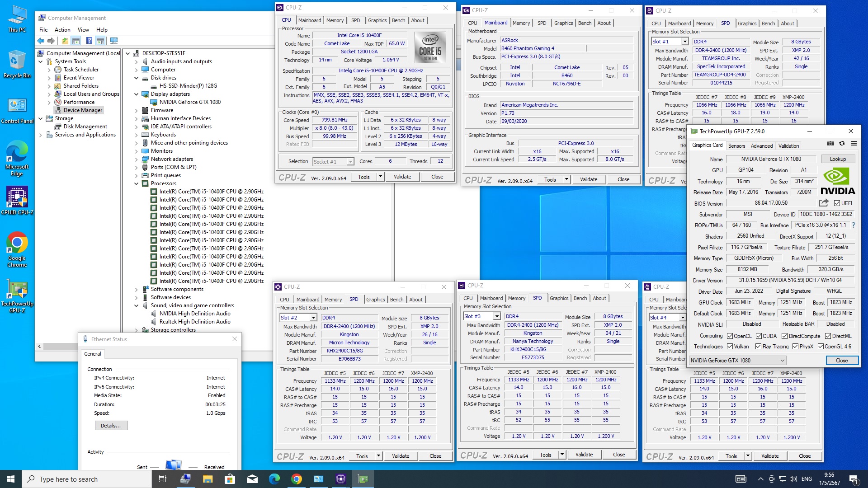
Task: Open Task View on the taskbar
Action: pyautogui.click(x=163, y=479)
